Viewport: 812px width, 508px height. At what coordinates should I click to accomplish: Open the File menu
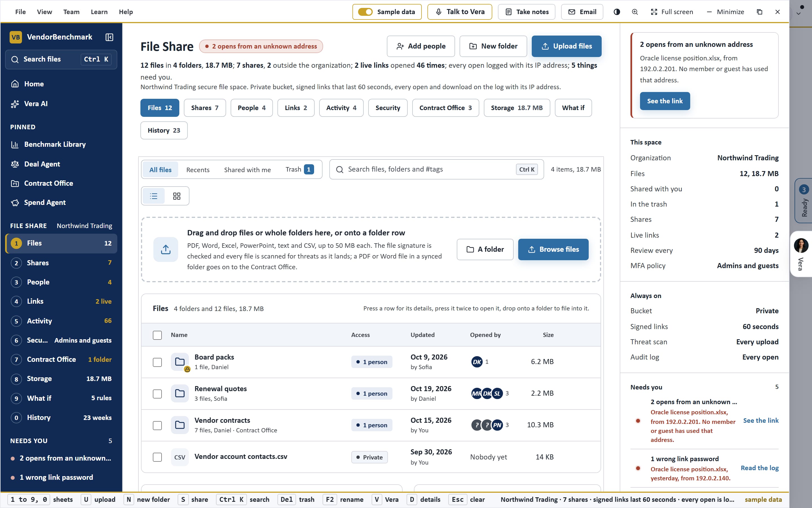(x=21, y=12)
